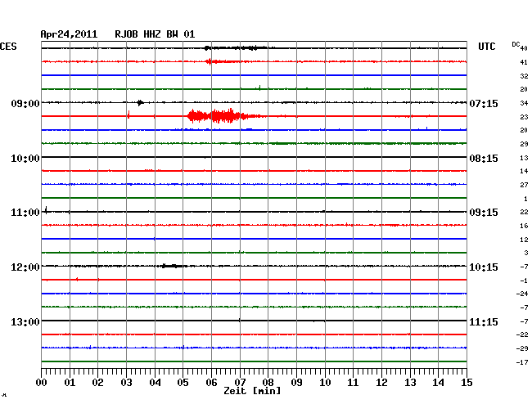532x404 pixels.
Task: Select DC value 13
Action: (x=524, y=158)
